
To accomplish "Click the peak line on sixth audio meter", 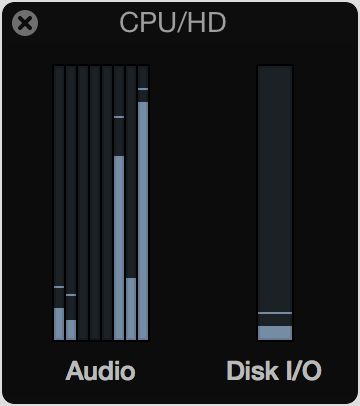I will click(119, 117).
